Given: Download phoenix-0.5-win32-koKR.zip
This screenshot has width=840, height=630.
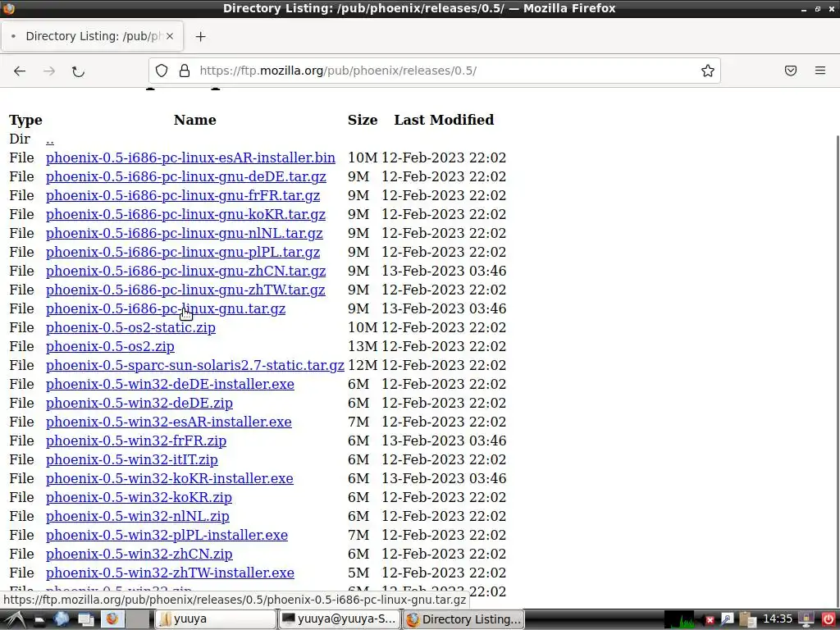Looking at the screenshot, I should [139, 498].
